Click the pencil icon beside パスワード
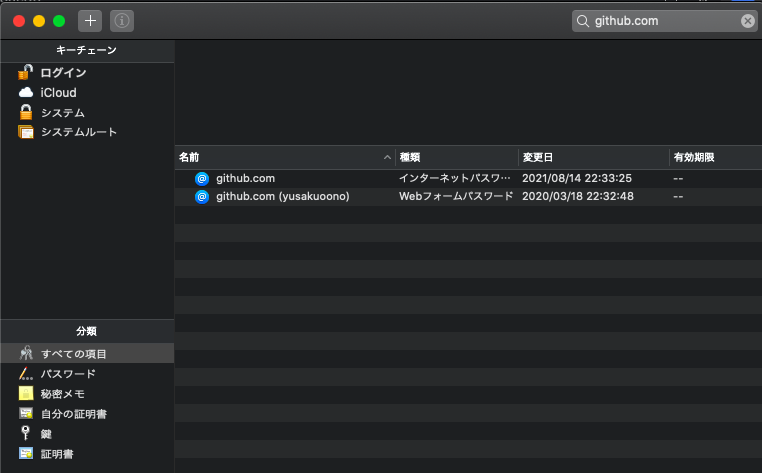This screenshot has height=473, width=762. tap(26, 373)
